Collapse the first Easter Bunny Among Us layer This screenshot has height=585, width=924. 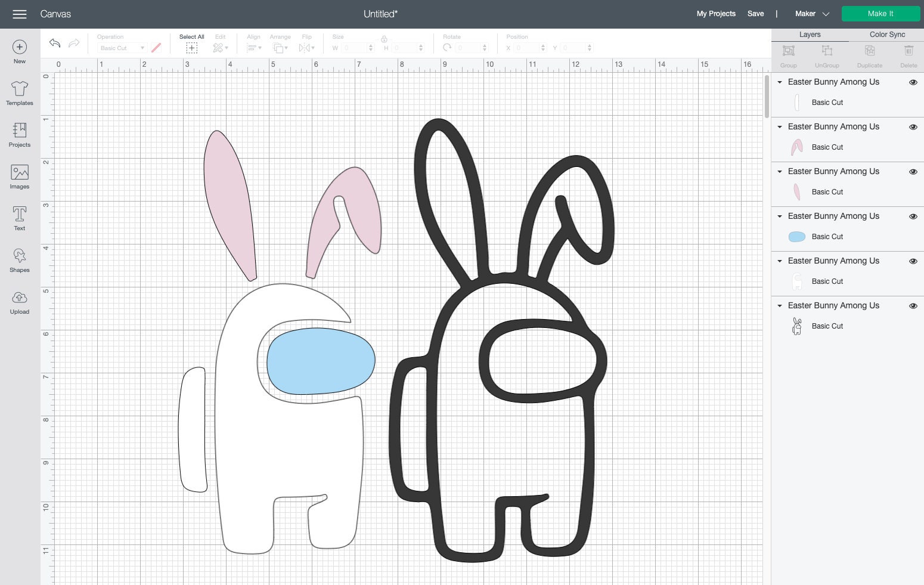point(780,82)
